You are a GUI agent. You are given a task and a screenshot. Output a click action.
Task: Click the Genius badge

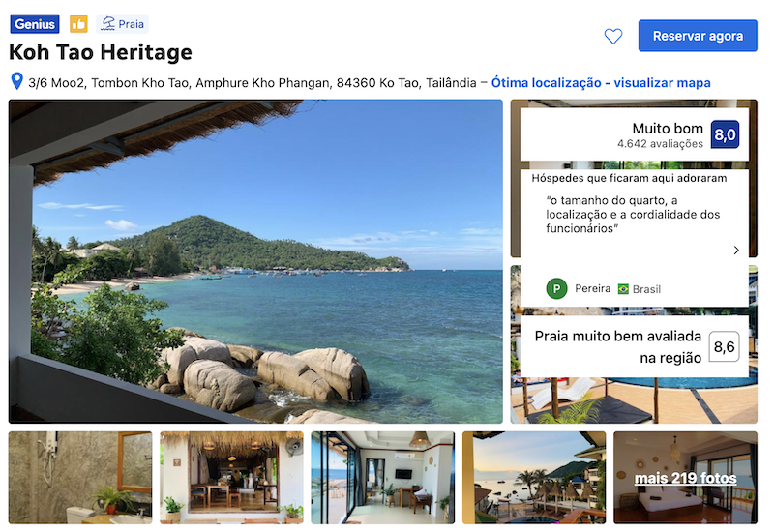point(35,23)
